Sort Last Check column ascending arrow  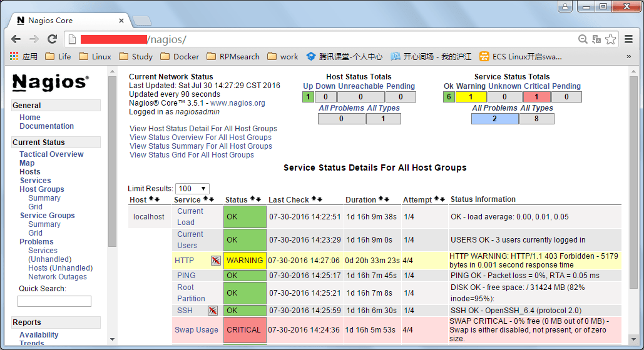coord(314,199)
